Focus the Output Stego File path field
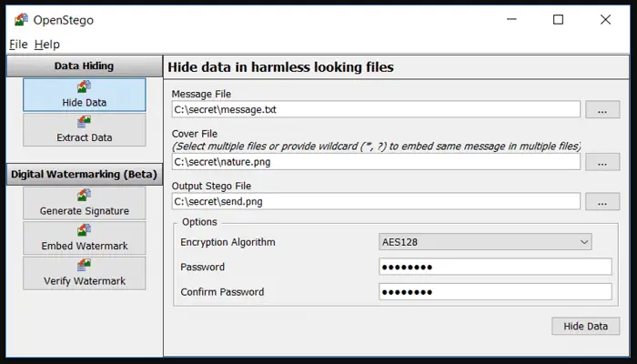 (x=376, y=201)
